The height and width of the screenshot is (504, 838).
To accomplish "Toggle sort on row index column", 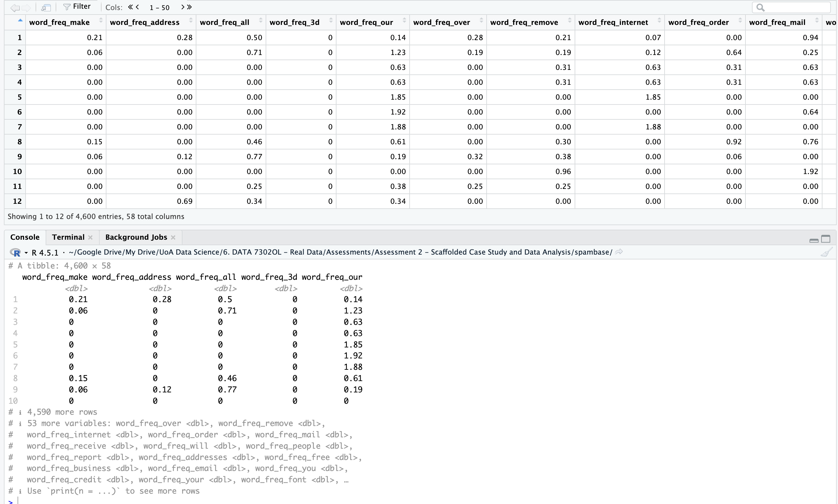I will coord(20,21).
